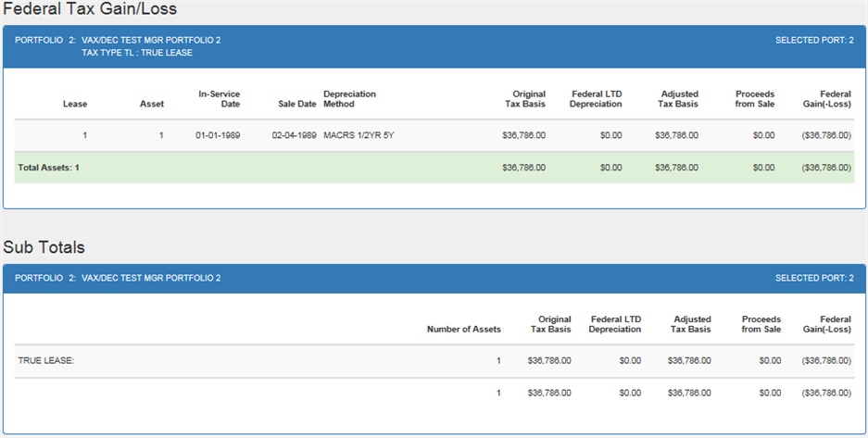The image size is (868, 438).
Task: Click the Number of Assets column header
Action: 464,329
